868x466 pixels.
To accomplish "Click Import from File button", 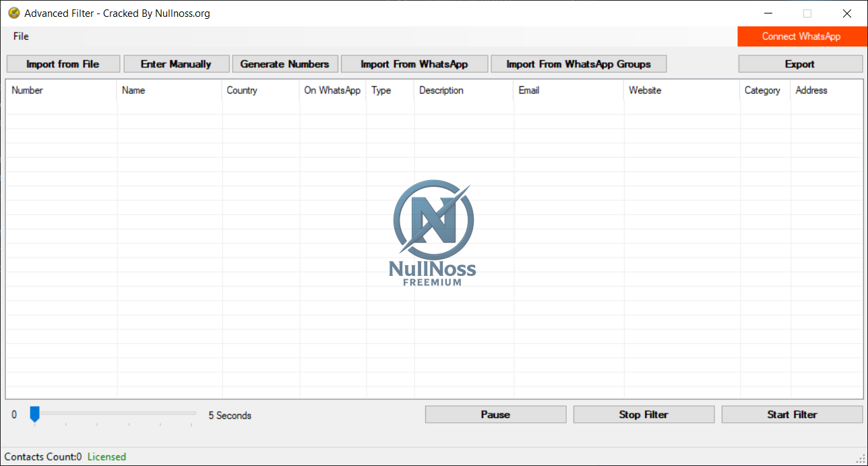I will pyautogui.click(x=63, y=64).
